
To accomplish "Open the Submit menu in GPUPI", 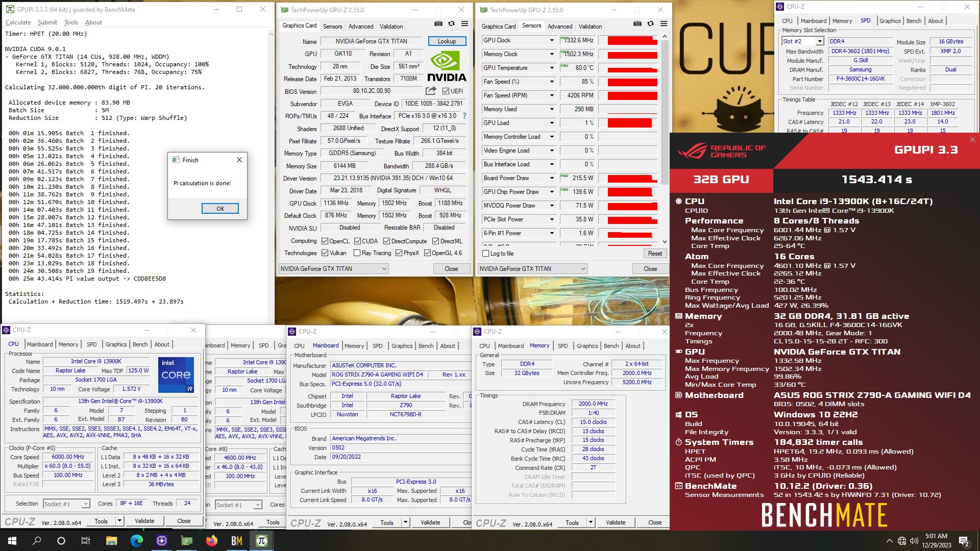I will [x=47, y=22].
